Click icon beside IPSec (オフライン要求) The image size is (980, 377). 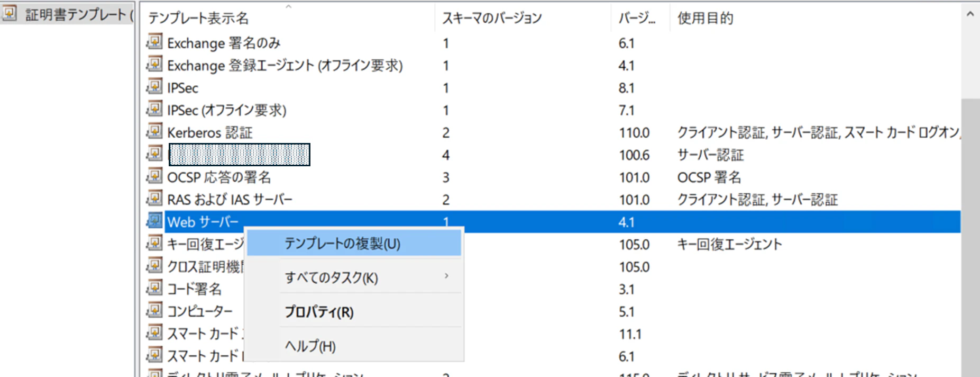154,109
